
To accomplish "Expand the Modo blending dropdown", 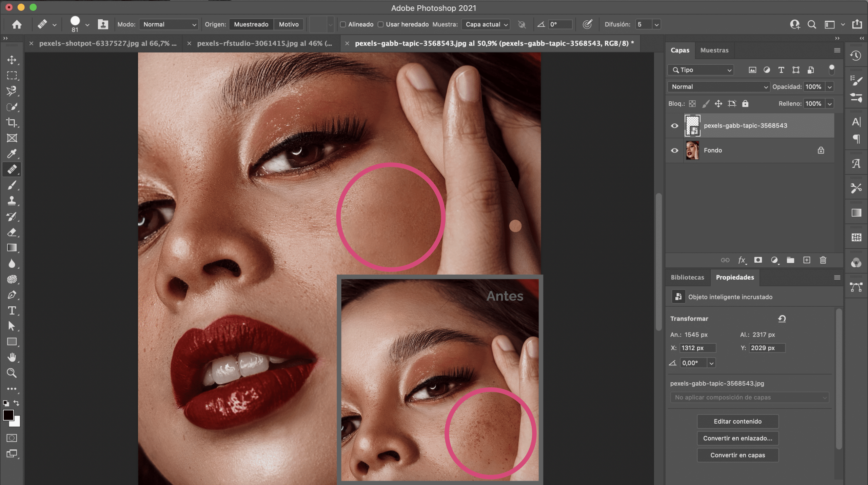I will 169,24.
